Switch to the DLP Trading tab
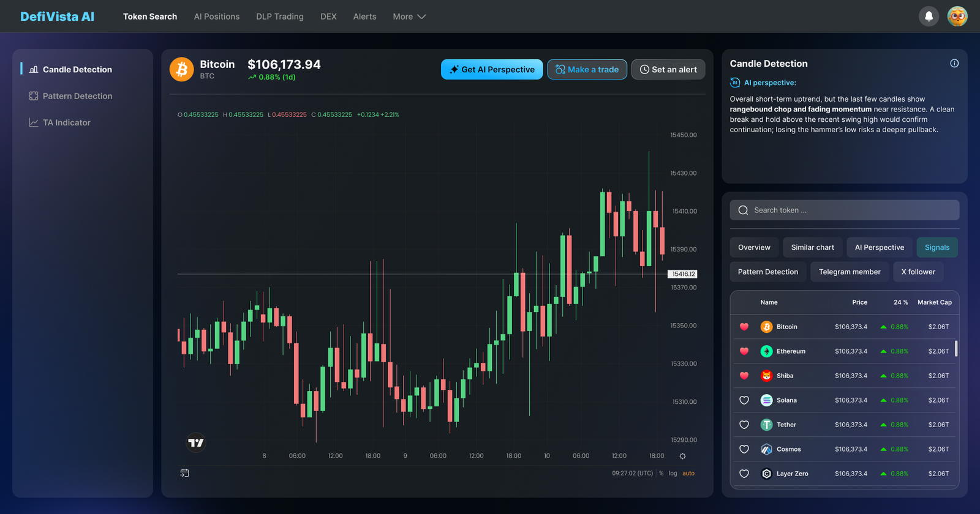980x514 pixels. click(x=280, y=17)
